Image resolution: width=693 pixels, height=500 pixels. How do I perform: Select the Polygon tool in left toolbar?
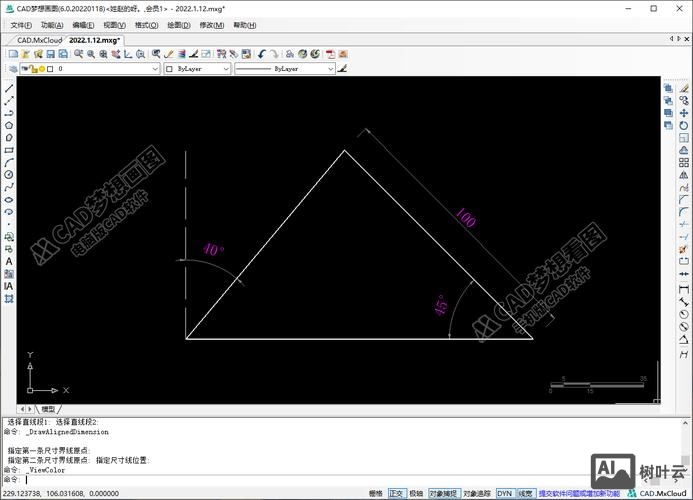click(x=9, y=125)
